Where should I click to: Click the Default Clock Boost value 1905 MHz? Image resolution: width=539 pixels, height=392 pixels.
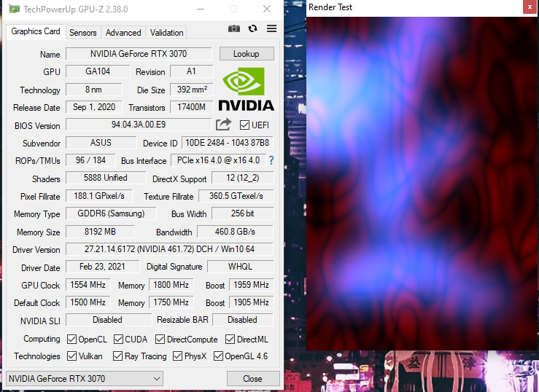pyautogui.click(x=252, y=302)
